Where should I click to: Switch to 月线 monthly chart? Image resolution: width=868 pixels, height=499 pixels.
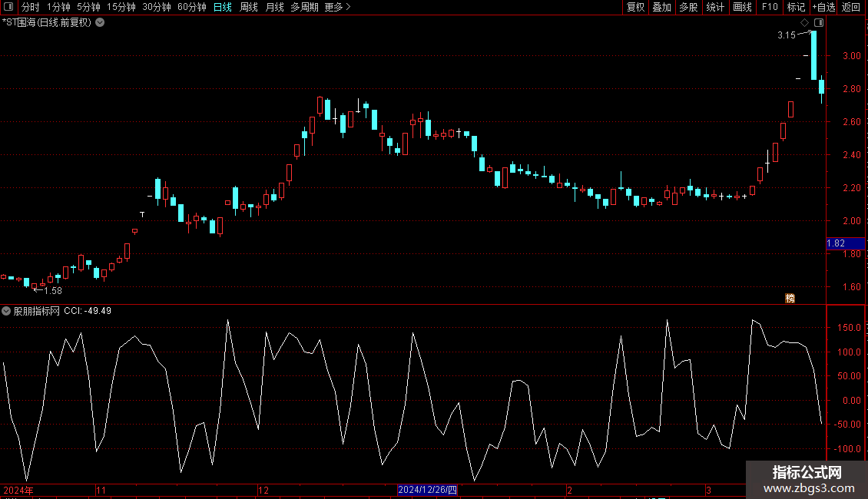click(274, 7)
